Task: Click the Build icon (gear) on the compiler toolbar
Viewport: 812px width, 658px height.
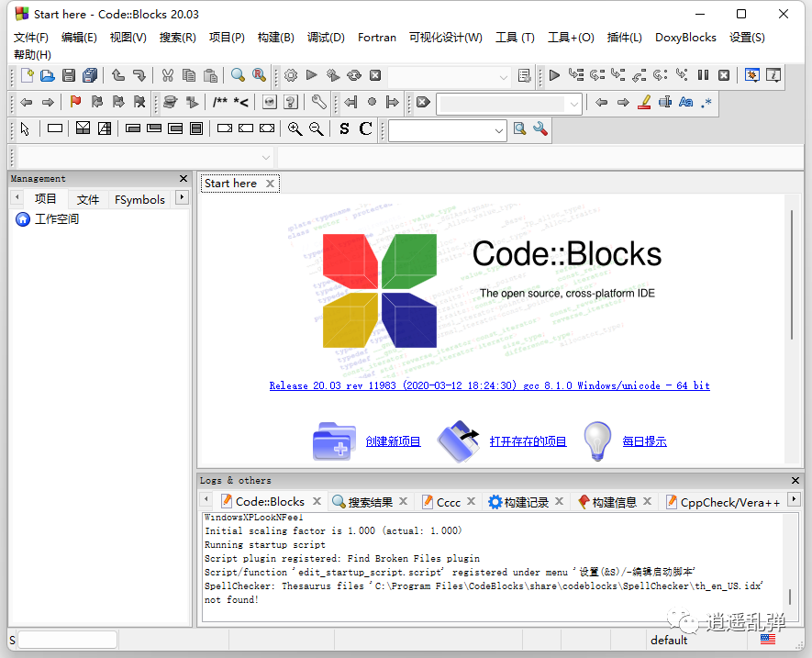Action: 289,76
